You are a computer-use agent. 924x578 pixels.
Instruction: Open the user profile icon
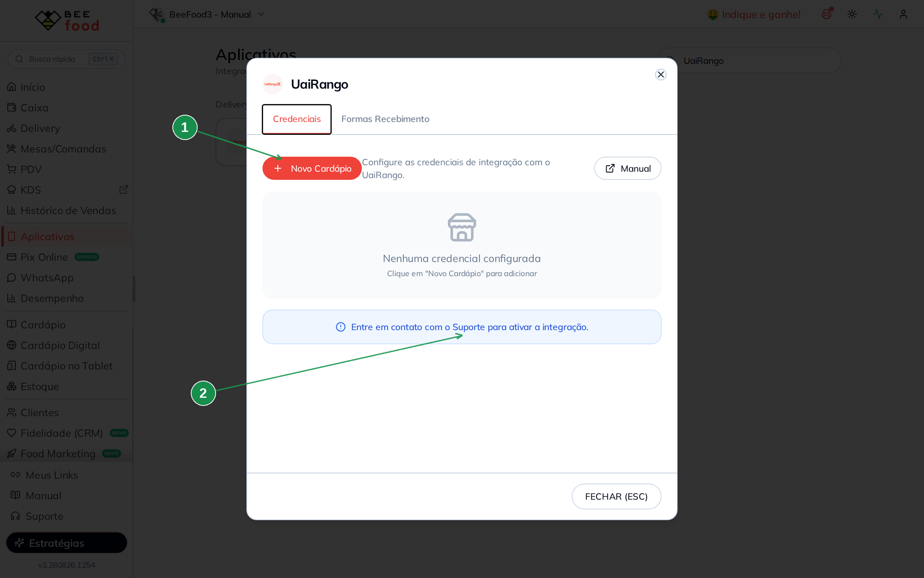coord(903,14)
